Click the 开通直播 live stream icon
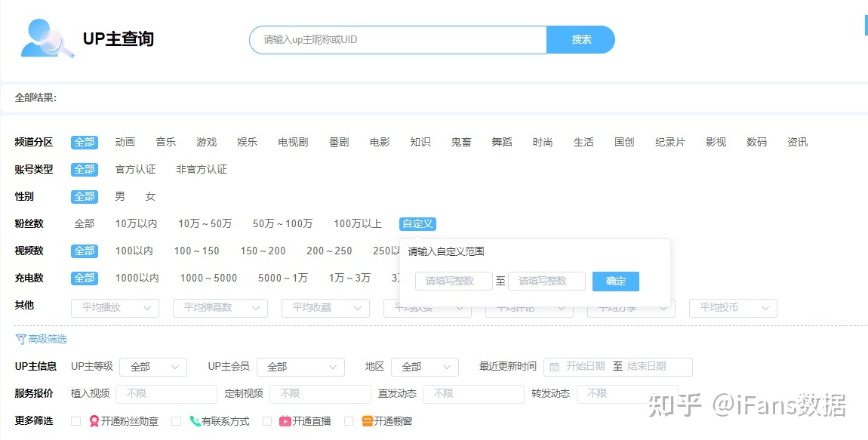The image size is (868, 440). (285, 421)
